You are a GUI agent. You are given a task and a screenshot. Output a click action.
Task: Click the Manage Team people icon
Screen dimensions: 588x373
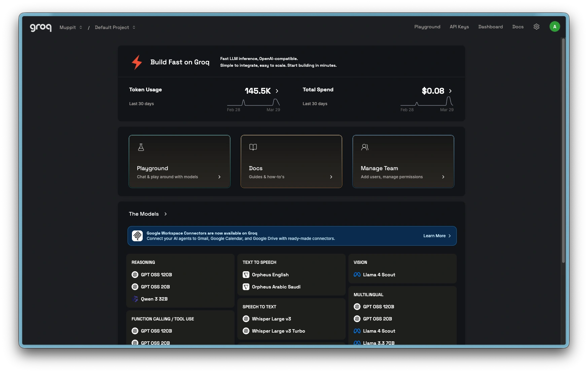click(365, 147)
